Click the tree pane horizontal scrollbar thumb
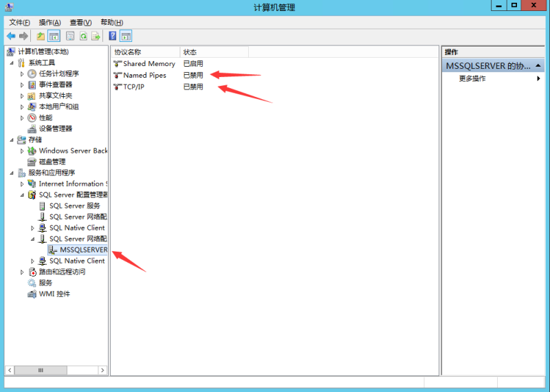The height and width of the screenshot is (392, 550). [x=41, y=370]
